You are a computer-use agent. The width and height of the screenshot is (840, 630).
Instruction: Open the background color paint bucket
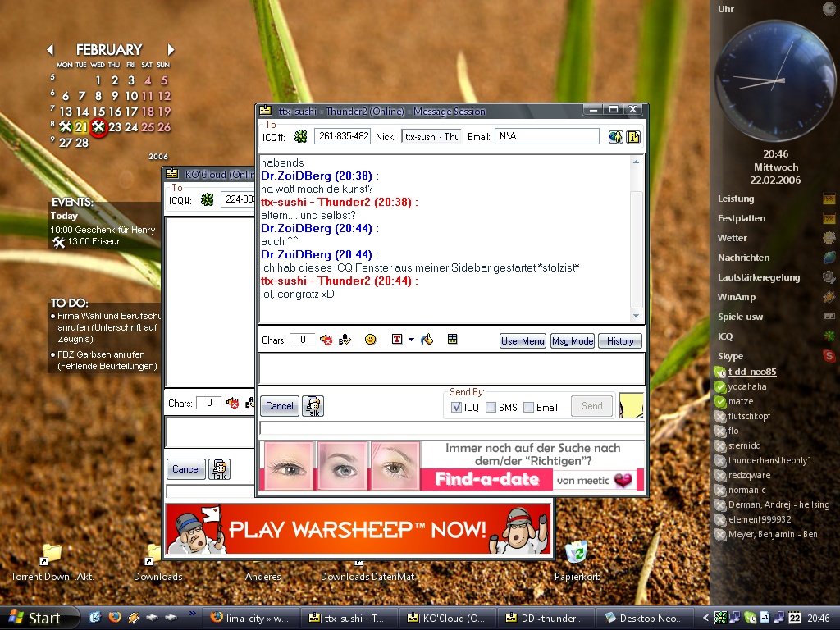pos(427,340)
